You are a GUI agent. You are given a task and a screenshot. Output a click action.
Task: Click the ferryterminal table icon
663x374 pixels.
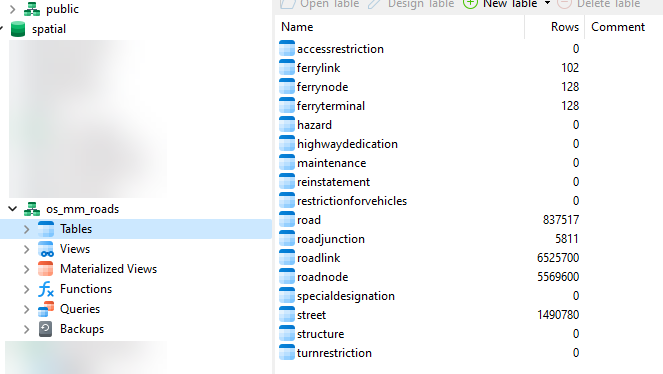tap(287, 105)
